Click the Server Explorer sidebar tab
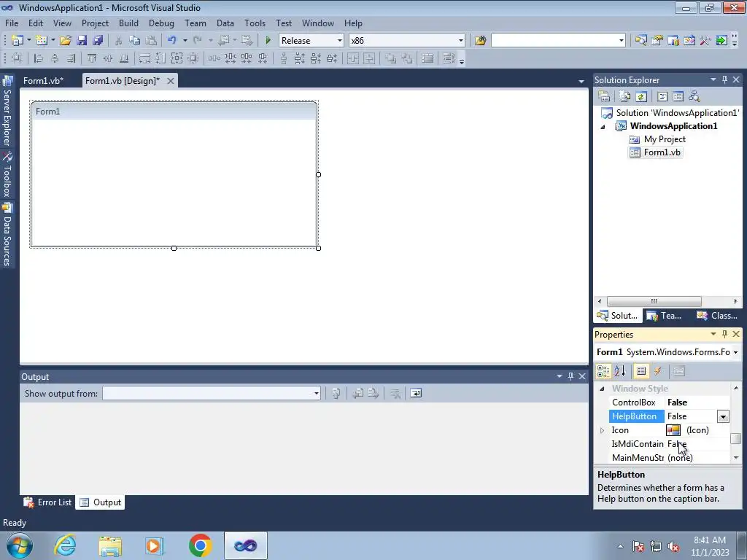This screenshot has height=560, width=747. [7, 113]
